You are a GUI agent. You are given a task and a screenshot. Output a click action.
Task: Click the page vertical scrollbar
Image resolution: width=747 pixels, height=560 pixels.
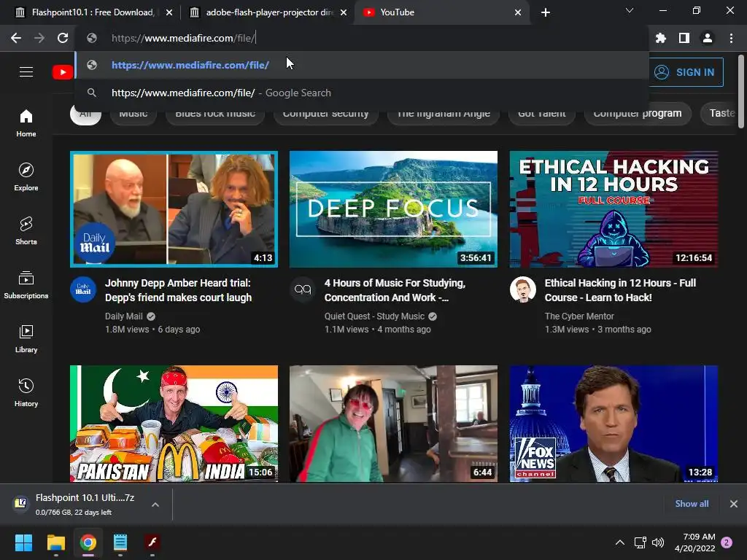point(741,91)
